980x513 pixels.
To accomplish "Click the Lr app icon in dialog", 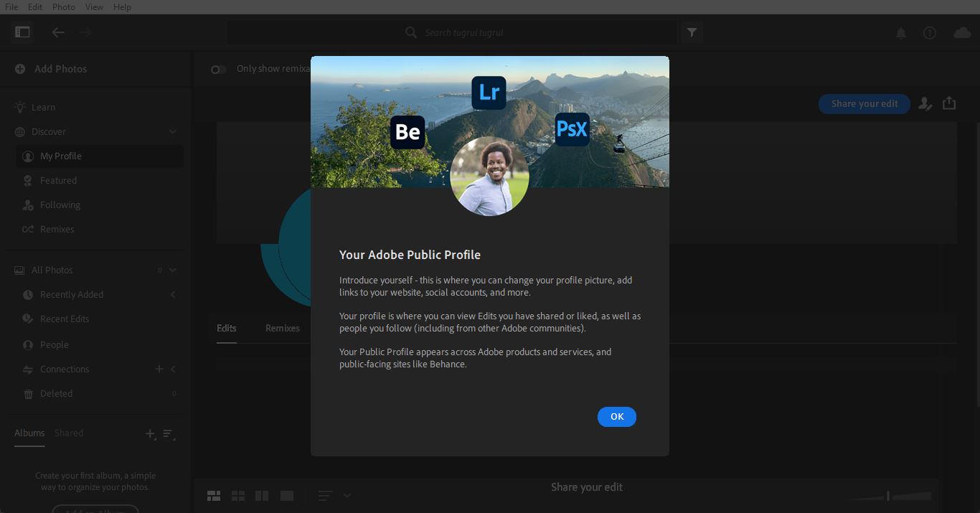I will click(489, 93).
